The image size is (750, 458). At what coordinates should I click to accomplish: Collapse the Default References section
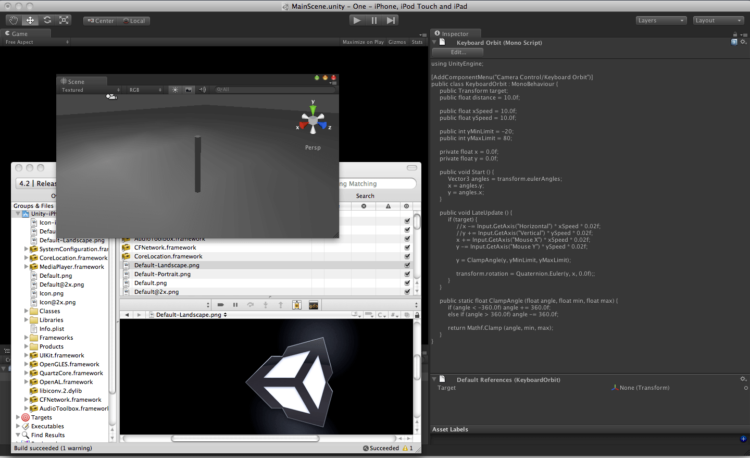pos(434,379)
